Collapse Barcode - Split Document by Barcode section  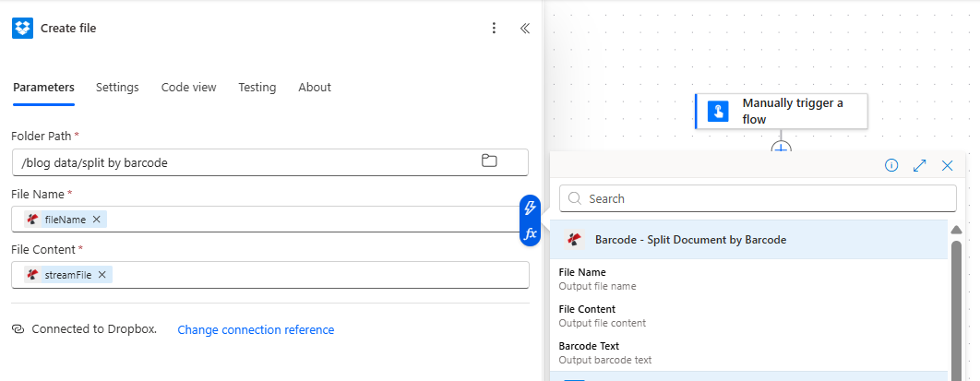pyautogui.click(x=747, y=240)
